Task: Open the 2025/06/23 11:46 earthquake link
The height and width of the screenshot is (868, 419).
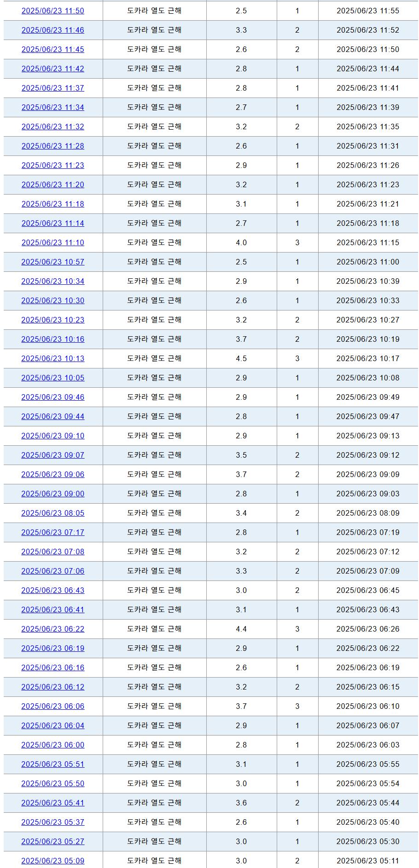Action: click(x=53, y=30)
